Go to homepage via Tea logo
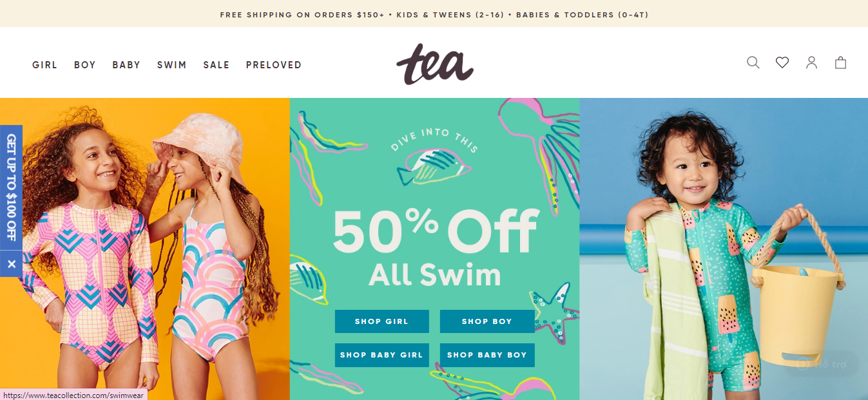This screenshot has width=868, height=400. pos(435,64)
